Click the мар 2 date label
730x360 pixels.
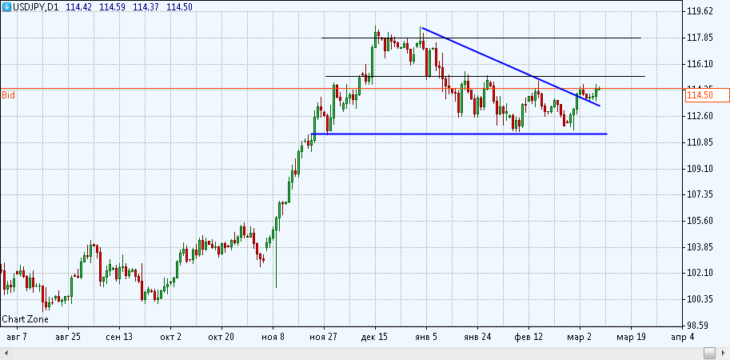tap(580, 337)
